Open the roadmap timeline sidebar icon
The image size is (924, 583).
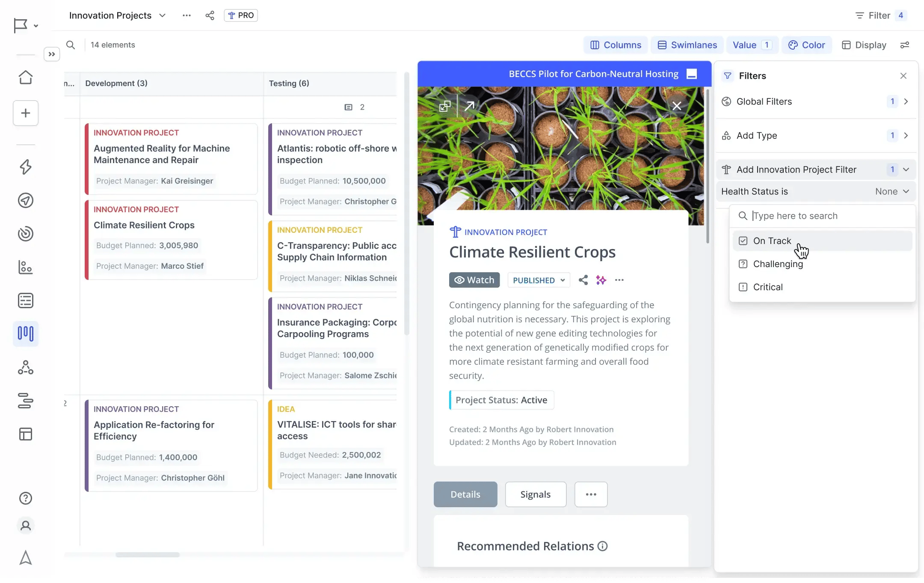(26, 401)
